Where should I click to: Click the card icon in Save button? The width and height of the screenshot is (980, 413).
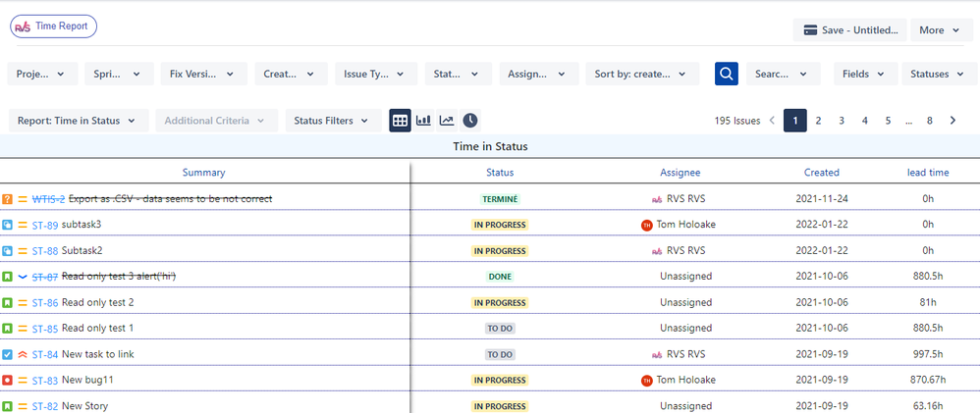click(x=811, y=30)
